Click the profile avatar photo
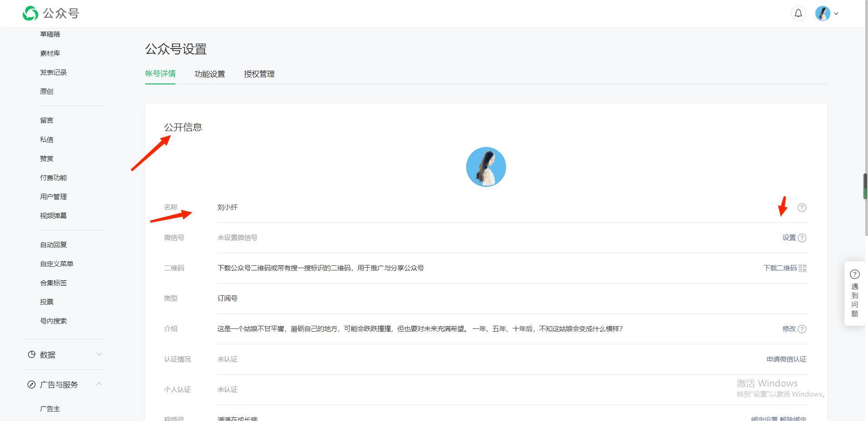868x421 pixels. pos(486,166)
